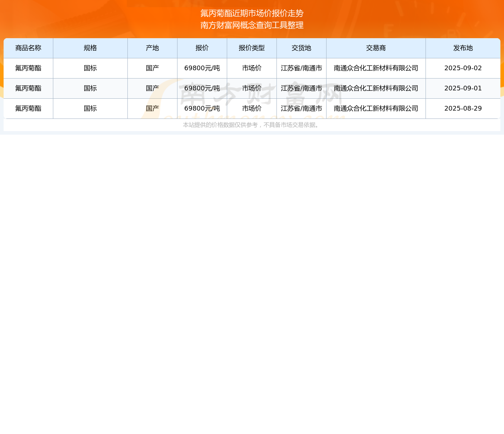Click 市场价 in the 2025-08-29 row
This screenshot has height=434, width=504.
pos(252,108)
